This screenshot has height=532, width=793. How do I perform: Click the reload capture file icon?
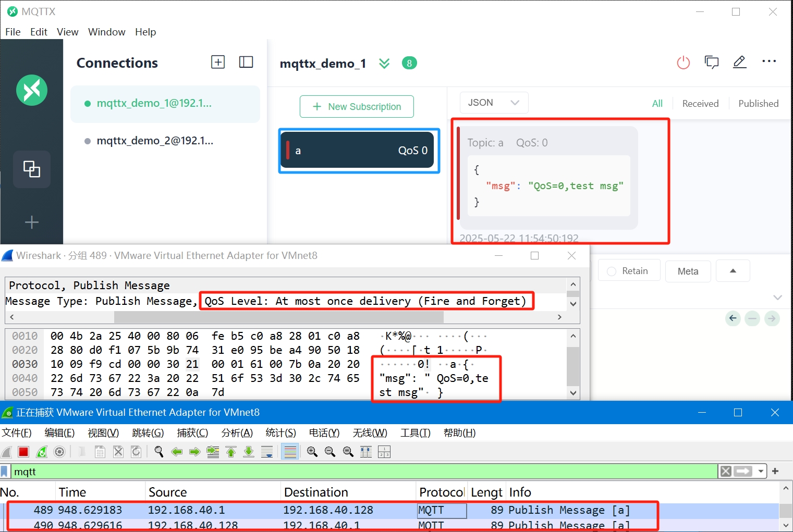coord(136,452)
